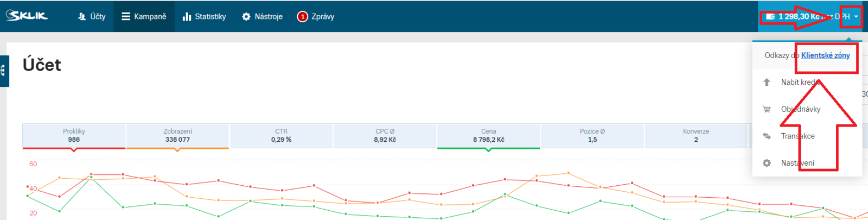Click the Nastavení gear icon in dropdown
The height and width of the screenshot is (220, 868).
(x=767, y=163)
